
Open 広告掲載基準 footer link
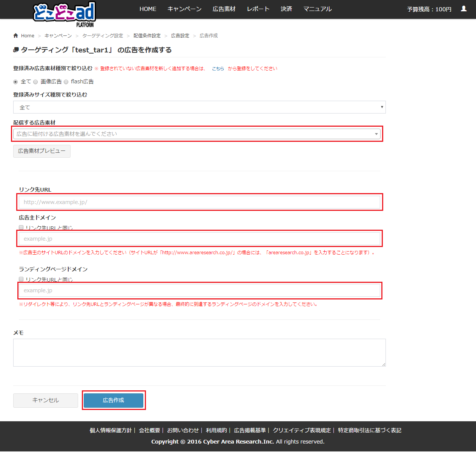pyautogui.click(x=250, y=430)
